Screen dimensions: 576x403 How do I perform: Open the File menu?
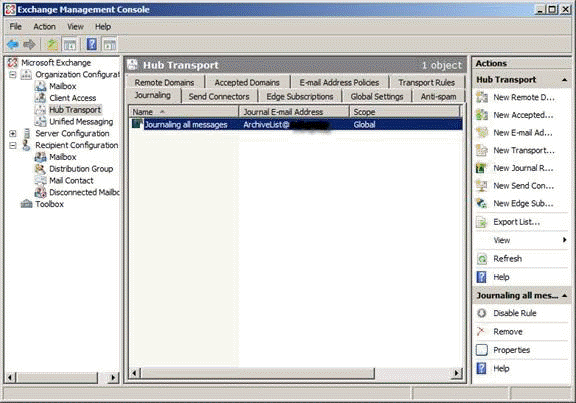point(15,26)
